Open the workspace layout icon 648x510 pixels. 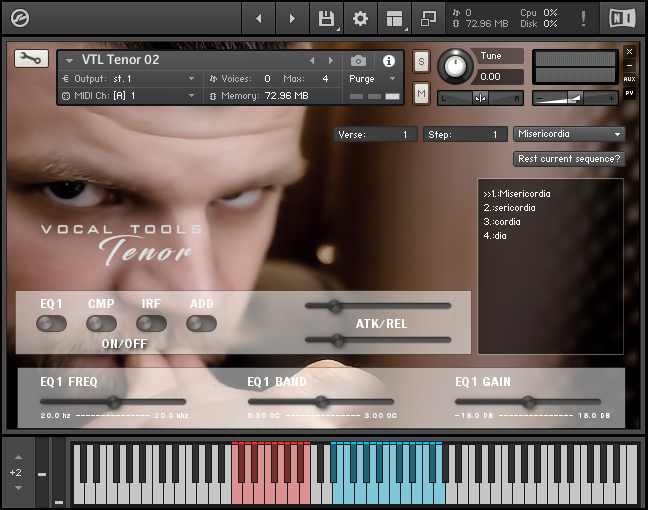click(x=394, y=18)
